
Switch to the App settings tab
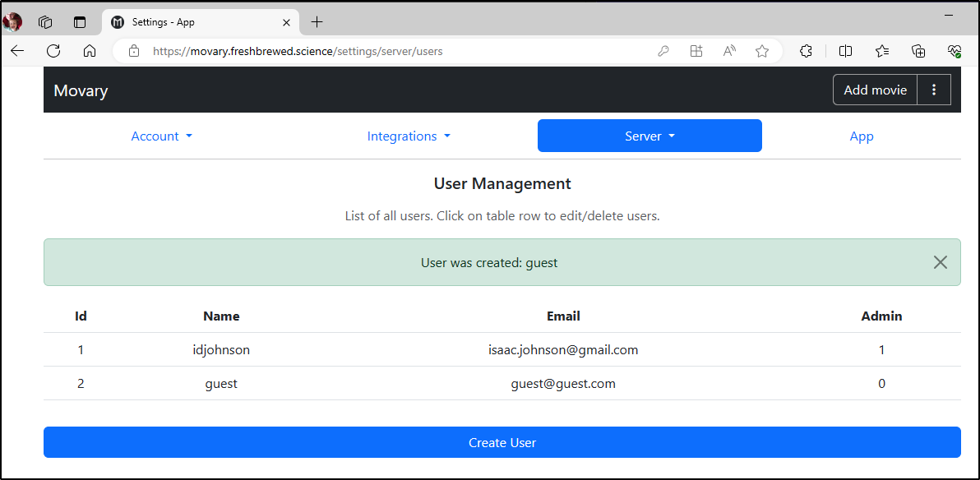(862, 136)
